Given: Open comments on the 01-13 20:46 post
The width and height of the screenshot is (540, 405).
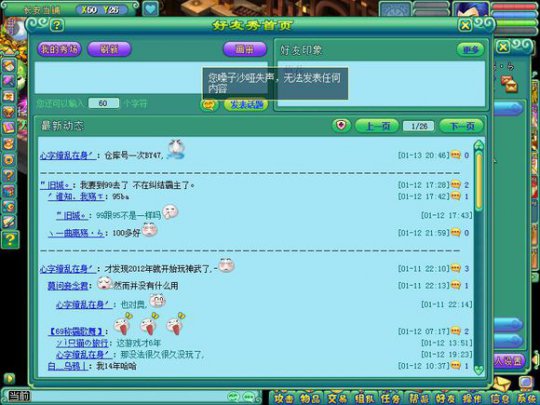Looking at the screenshot, I should tap(455, 155).
